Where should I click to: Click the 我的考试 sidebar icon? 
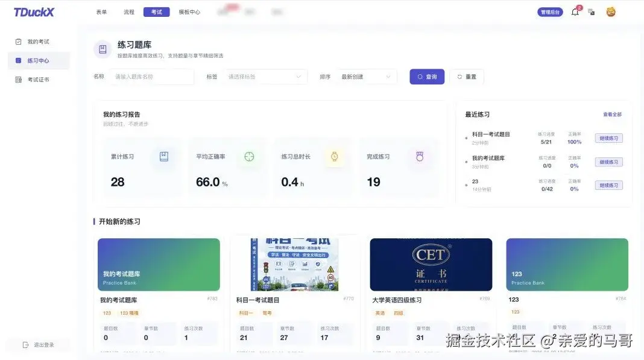pos(19,42)
